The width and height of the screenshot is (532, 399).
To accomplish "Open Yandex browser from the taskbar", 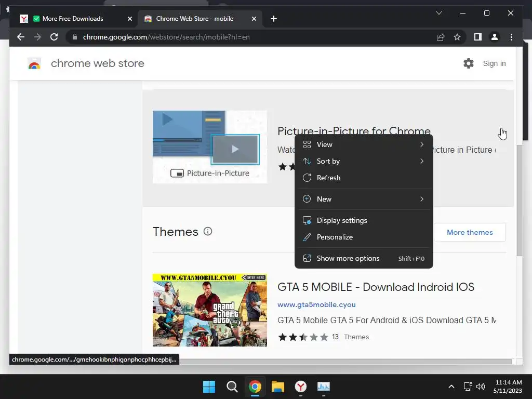I will (301, 387).
